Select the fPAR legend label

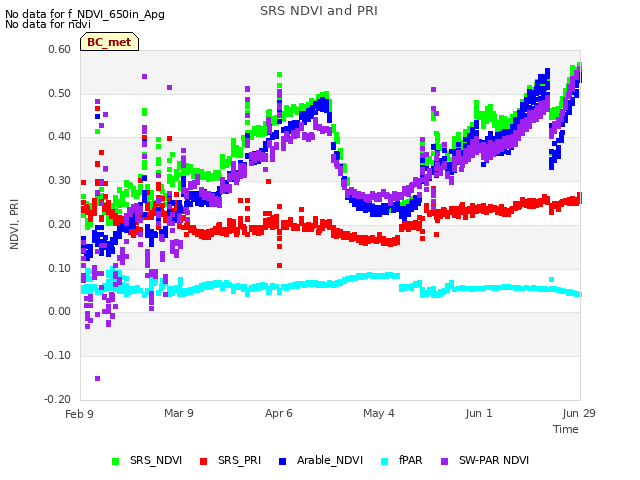tap(411, 460)
